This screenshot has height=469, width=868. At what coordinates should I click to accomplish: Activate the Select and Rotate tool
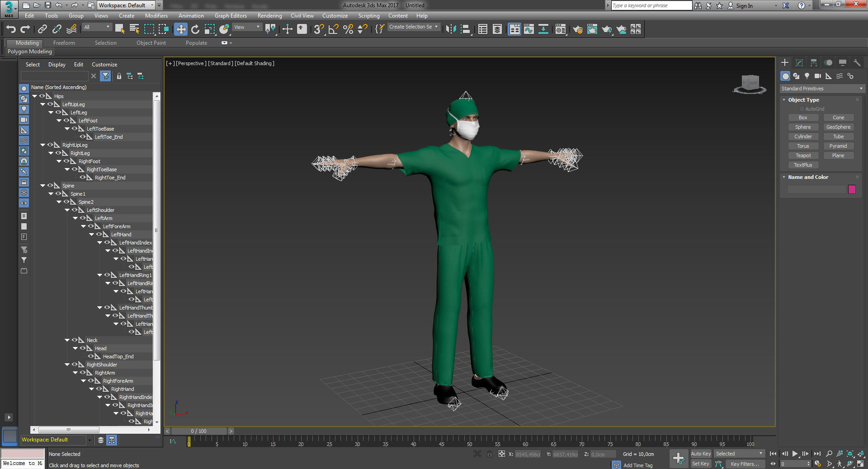pos(195,29)
